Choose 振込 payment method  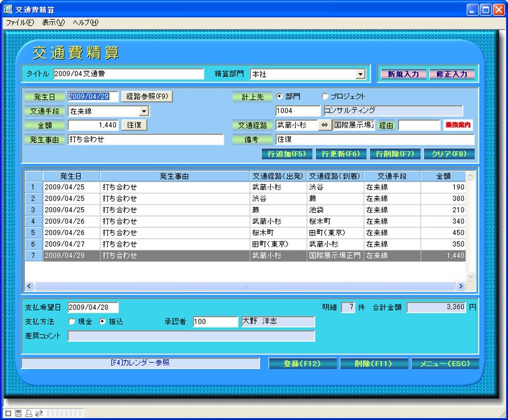click(x=102, y=322)
